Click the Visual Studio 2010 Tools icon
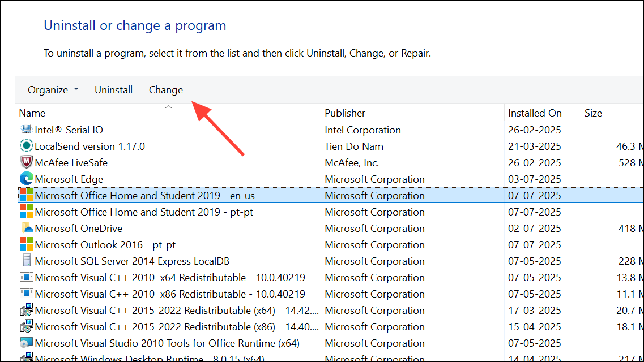Image resolution: width=644 pixels, height=362 pixels. point(26,343)
